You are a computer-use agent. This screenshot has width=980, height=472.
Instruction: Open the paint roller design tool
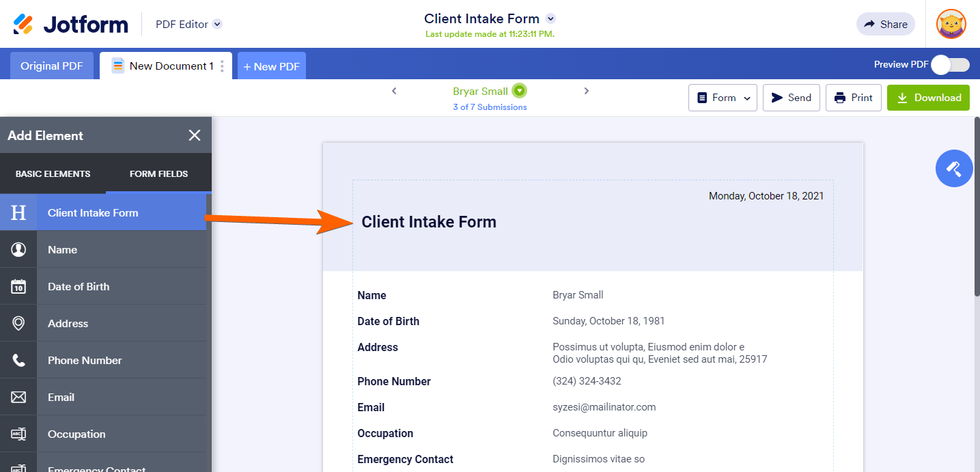pos(953,168)
